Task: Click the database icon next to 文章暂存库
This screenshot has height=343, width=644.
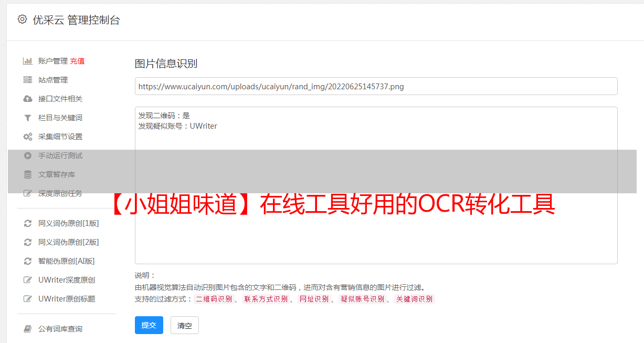Action: click(28, 174)
